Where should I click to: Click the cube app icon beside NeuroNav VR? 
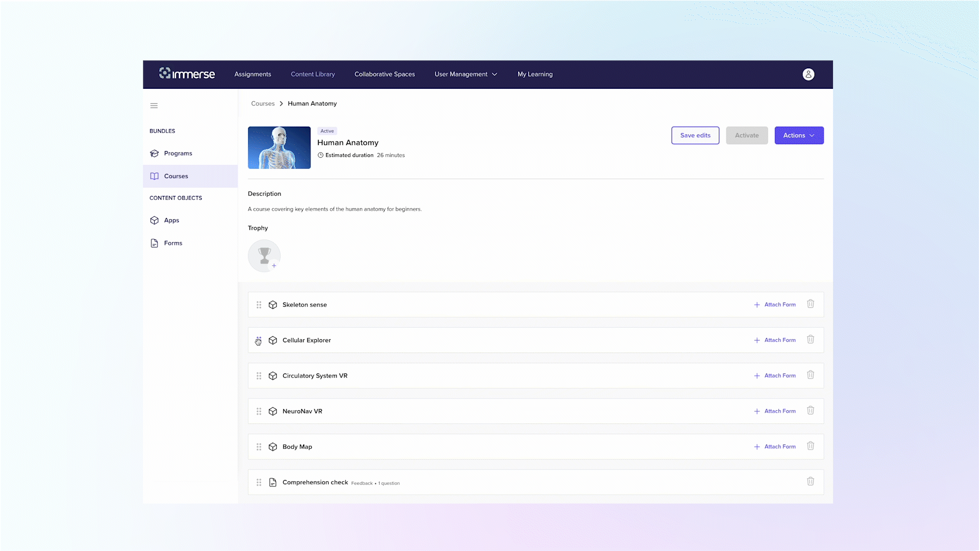(273, 411)
